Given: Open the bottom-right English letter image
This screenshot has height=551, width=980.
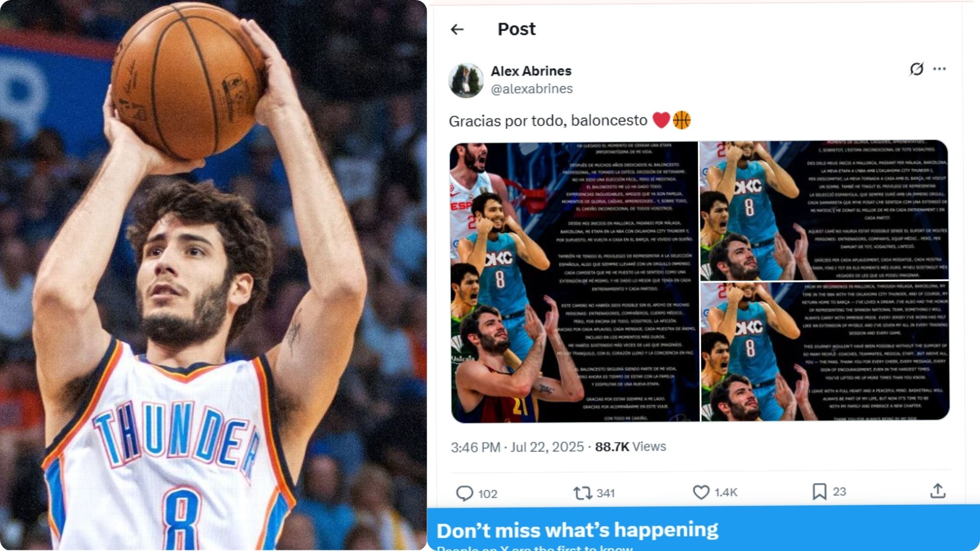Looking at the screenshot, I should pos(824,352).
